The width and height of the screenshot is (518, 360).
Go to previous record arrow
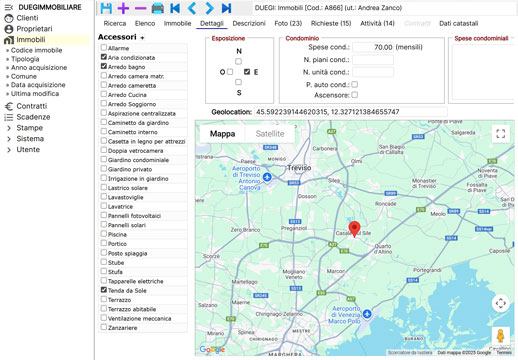[192, 8]
